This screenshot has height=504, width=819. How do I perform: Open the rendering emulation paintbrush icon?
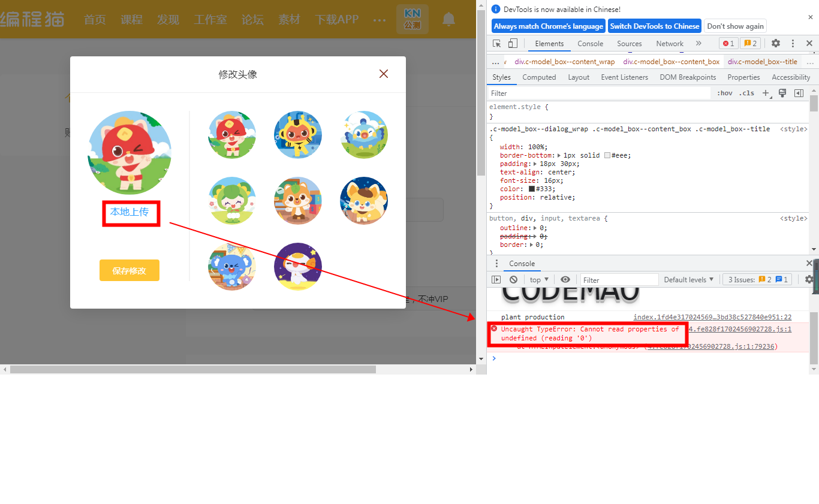782,93
